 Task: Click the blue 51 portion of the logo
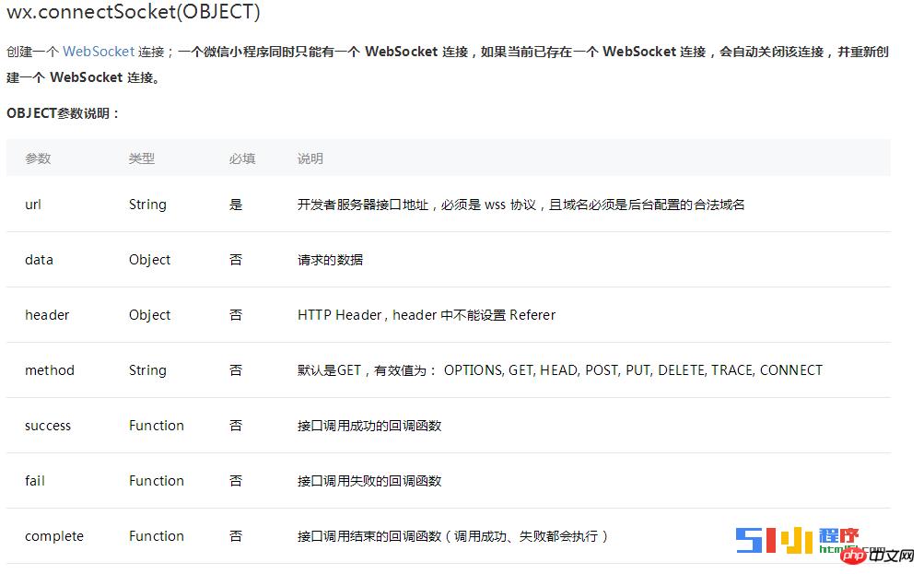tap(749, 541)
